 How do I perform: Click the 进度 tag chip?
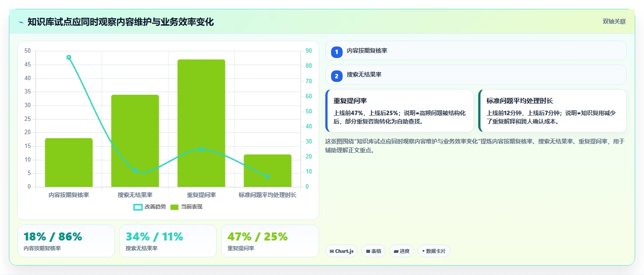click(x=401, y=251)
